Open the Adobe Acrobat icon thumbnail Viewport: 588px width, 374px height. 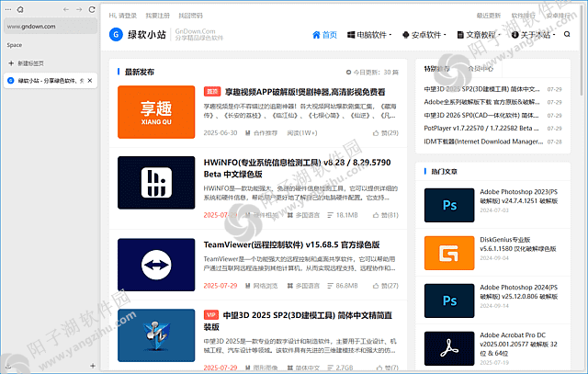[449, 348]
